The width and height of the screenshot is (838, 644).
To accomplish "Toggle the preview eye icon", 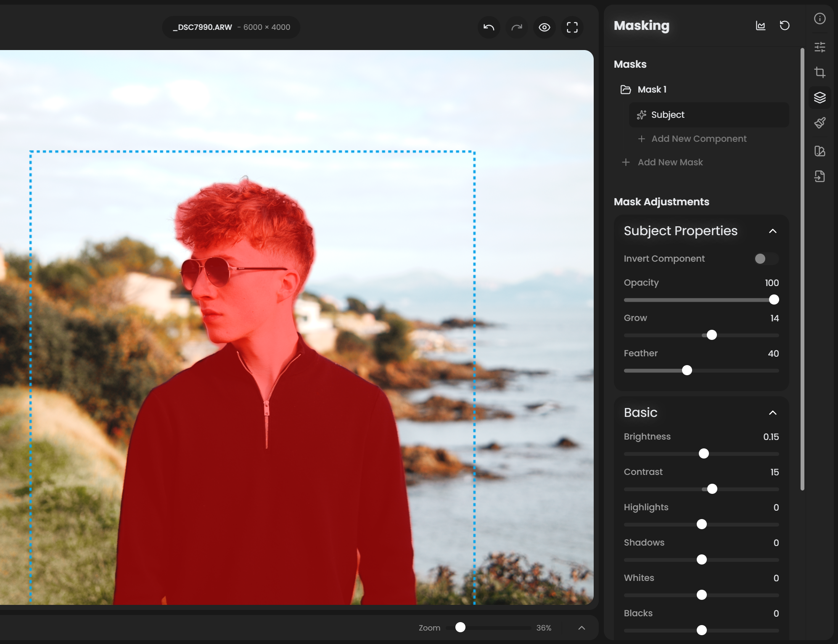I will [x=544, y=27].
